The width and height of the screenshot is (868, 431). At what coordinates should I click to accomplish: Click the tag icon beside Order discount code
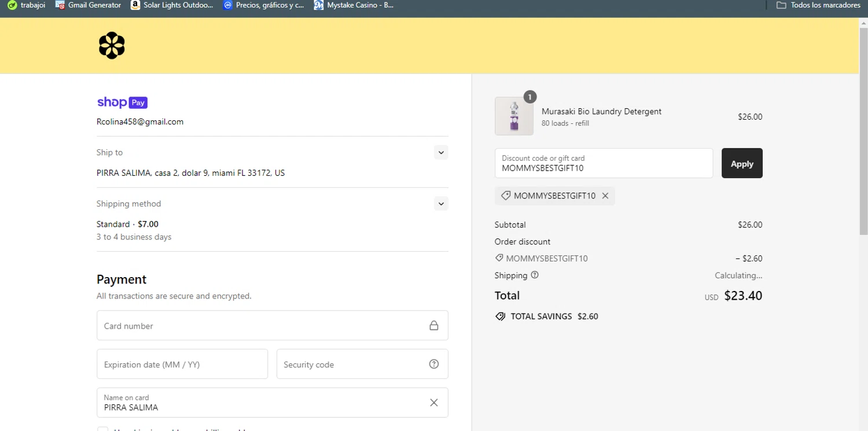499,258
